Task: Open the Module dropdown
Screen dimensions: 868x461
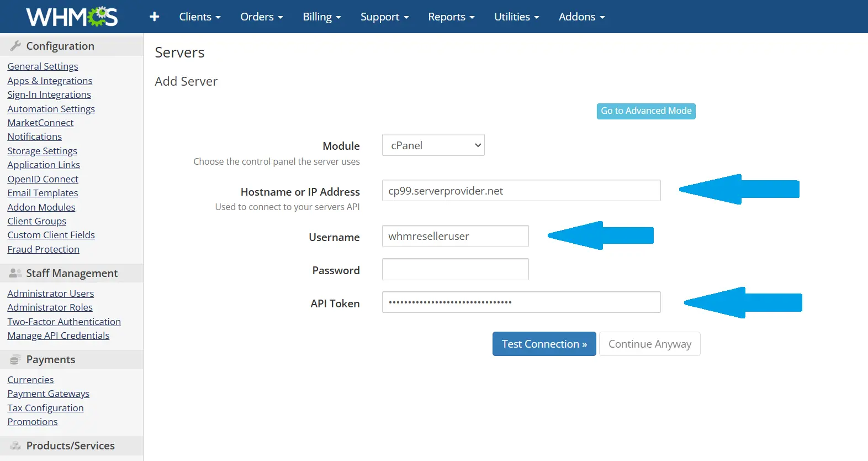Action: [x=433, y=145]
